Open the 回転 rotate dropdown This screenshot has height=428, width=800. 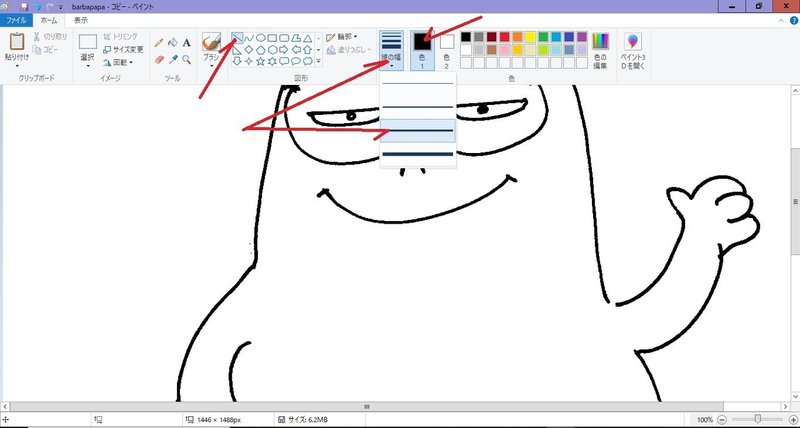click(118, 62)
